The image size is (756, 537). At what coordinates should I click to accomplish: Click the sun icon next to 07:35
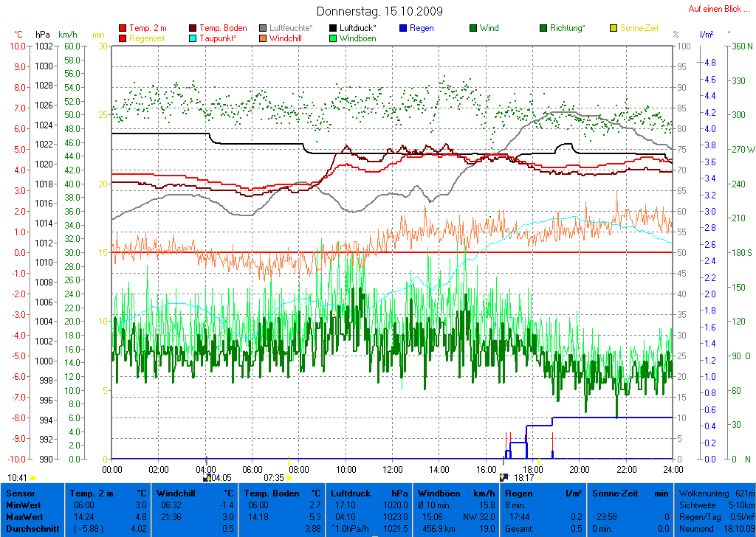pos(289,478)
